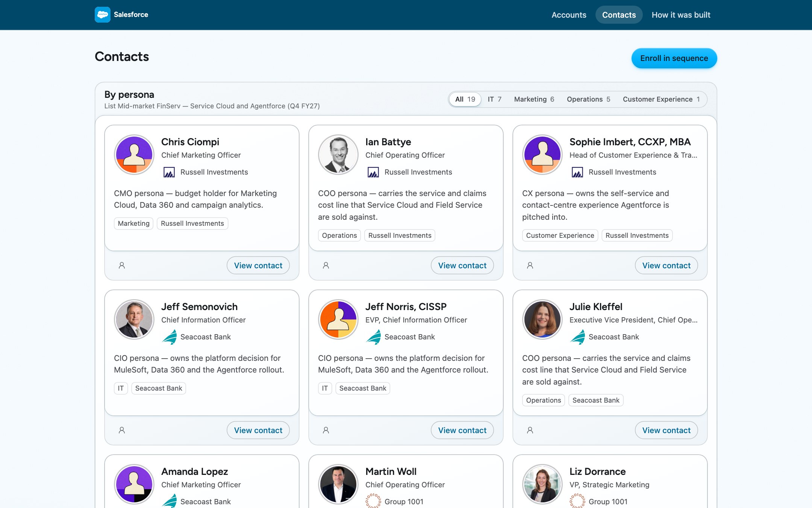View contact for Sophie Imbert

[666, 266]
